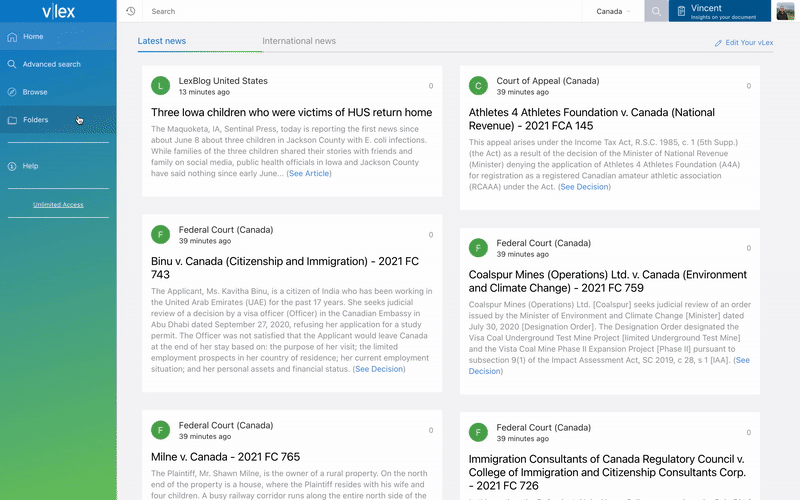
Task: Open the Home sidebar icon
Action: point(12,37)
